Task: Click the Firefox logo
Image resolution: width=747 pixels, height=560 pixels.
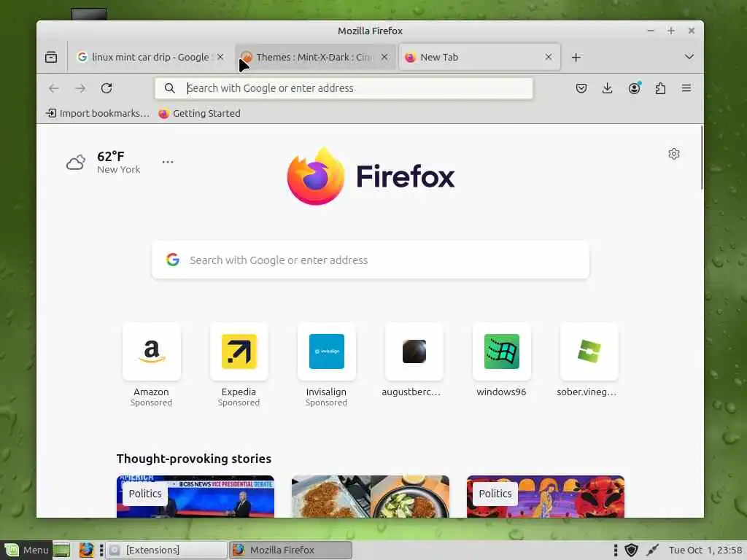Action: (371, 176)
